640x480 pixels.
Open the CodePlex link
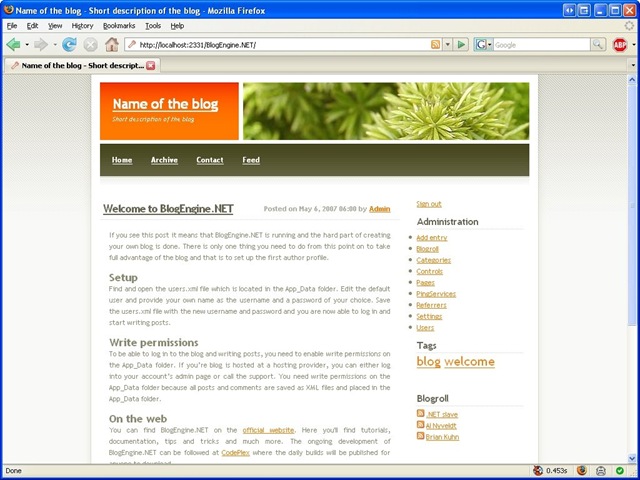(x=236, y=453)
